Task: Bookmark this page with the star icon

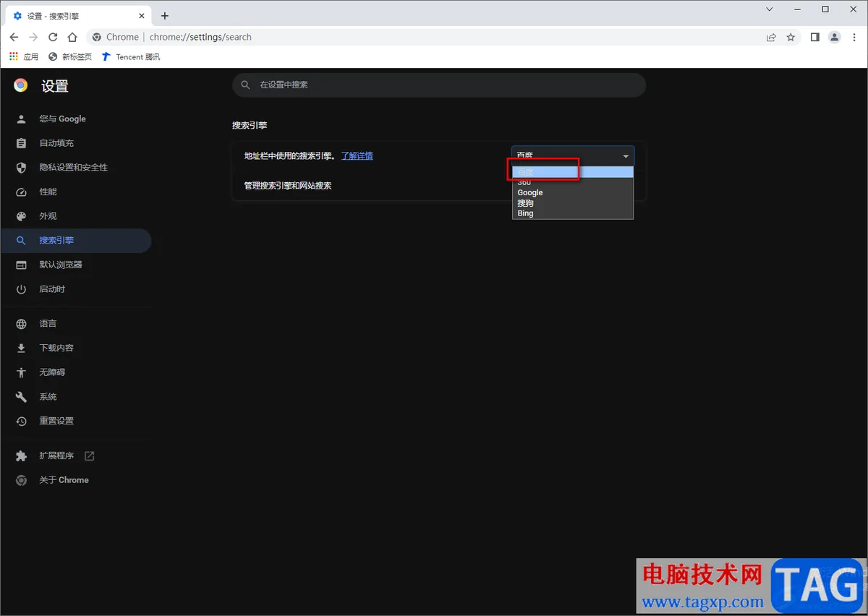Action: 791,37
